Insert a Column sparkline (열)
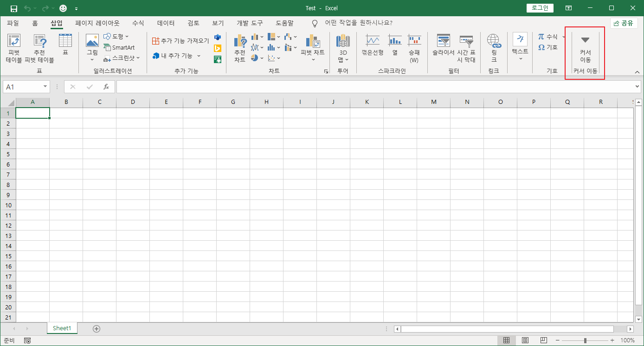Screen dimensions: 644x346 (x=395, y=45)
